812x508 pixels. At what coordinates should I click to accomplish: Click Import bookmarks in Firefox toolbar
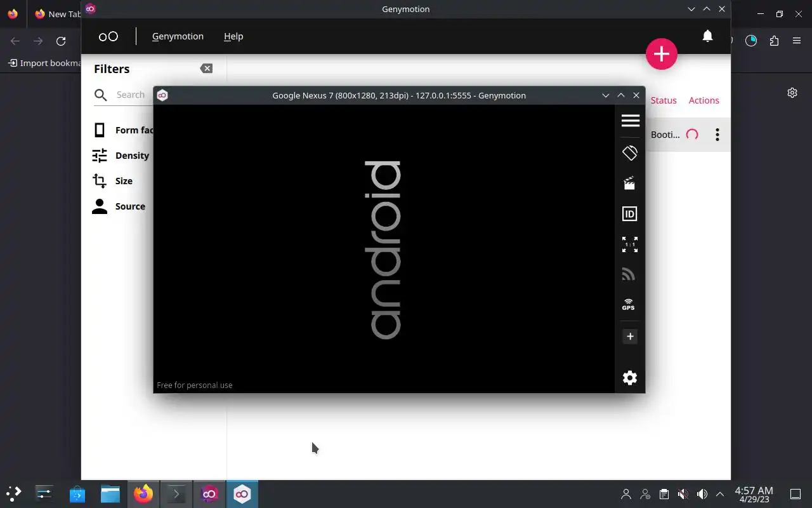[x=44, y=63]
